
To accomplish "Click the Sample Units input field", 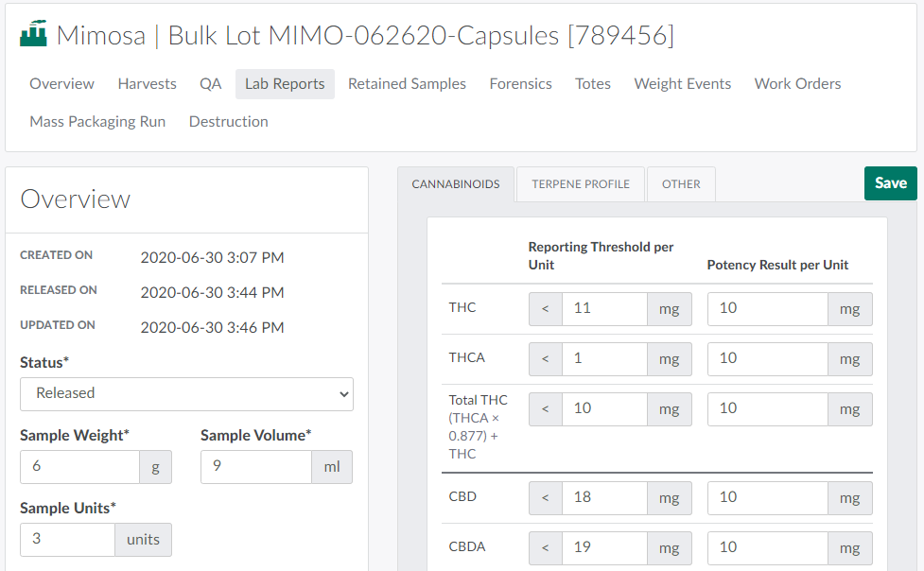I will tap(67, 540).
